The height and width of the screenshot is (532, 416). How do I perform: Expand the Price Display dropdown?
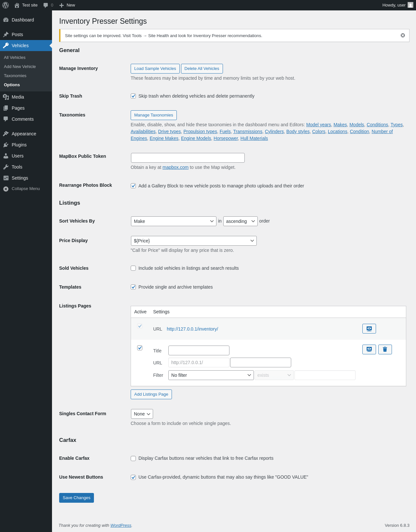point(194,241)
